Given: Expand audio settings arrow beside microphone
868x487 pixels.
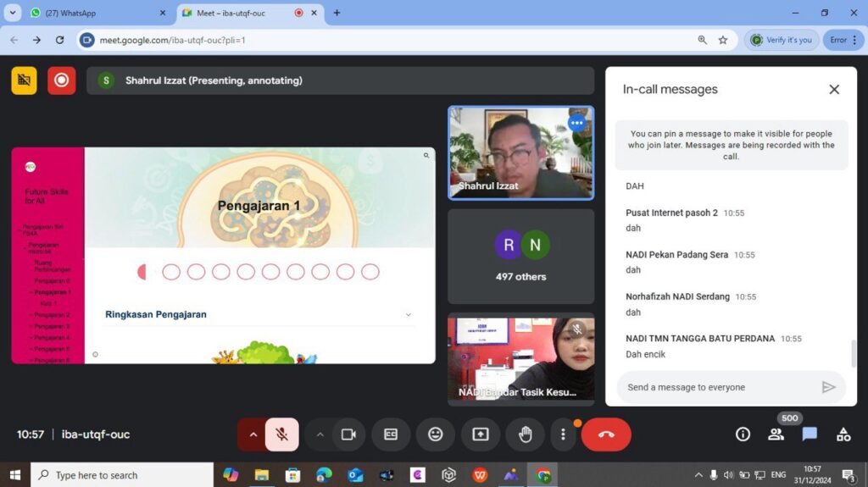Looking at the screenshot, I should 253,434.
